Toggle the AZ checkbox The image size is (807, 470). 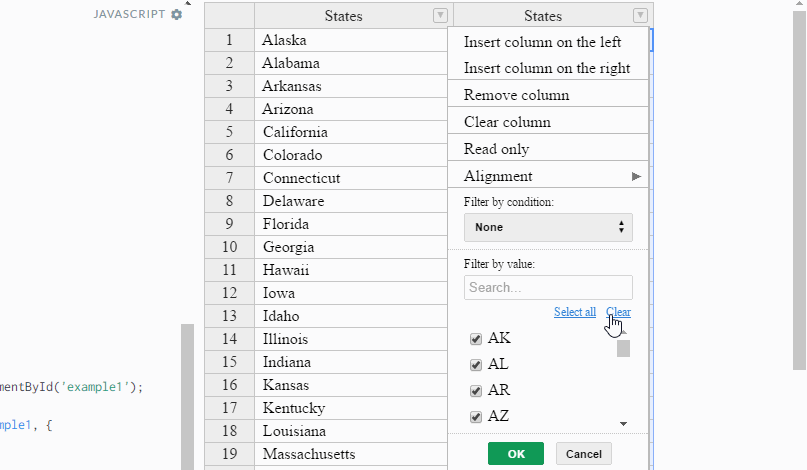pyautogui.click(x=476, y=416)
